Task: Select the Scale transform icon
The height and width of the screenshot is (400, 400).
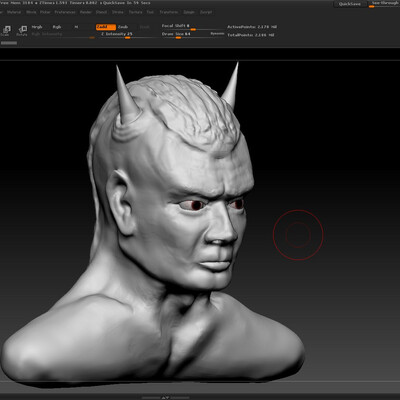Action: click(6, 31)
